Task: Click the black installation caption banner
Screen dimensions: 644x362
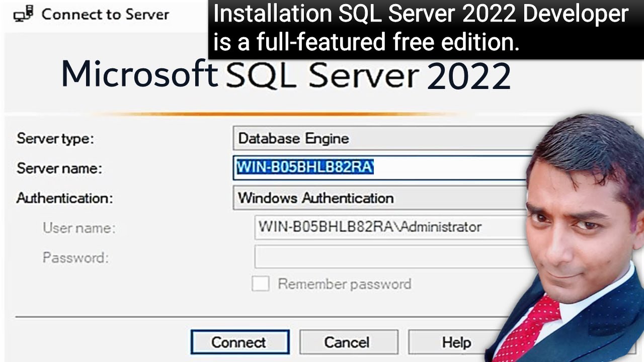Action: 426,29
